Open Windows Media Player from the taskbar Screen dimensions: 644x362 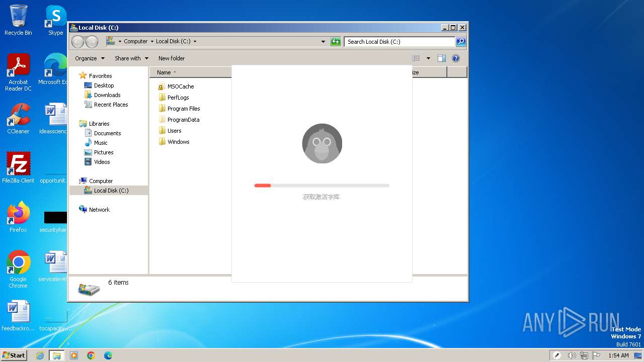point(74,355)
